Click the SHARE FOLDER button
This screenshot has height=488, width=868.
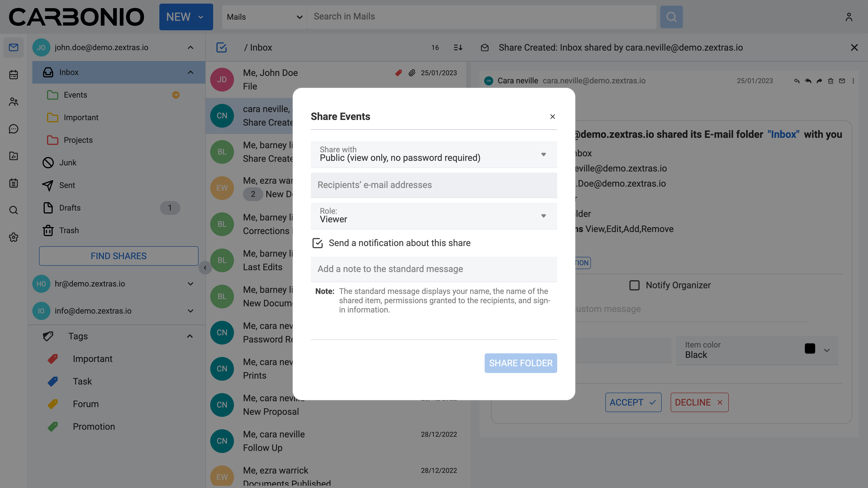coord(520,363)
